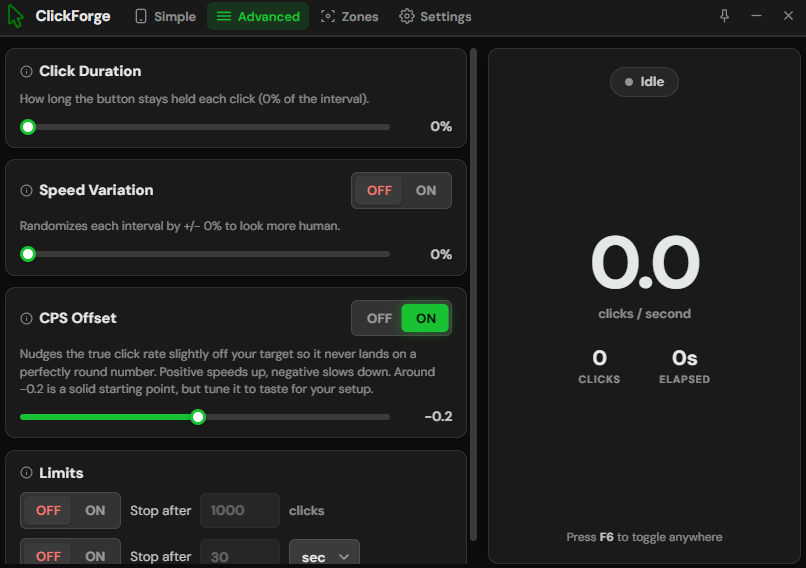
Task: Click the ClickForge cursor logo icon
Action: click(x=15, y=16)
